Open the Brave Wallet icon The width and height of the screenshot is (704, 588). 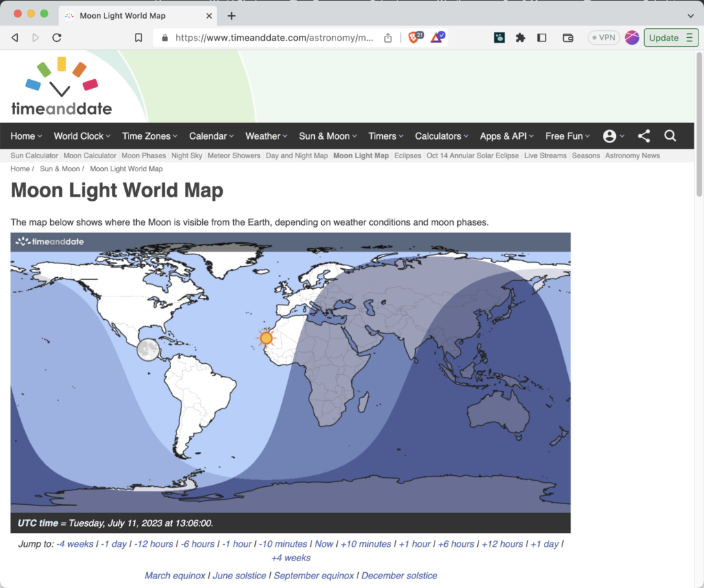point(568,38)
